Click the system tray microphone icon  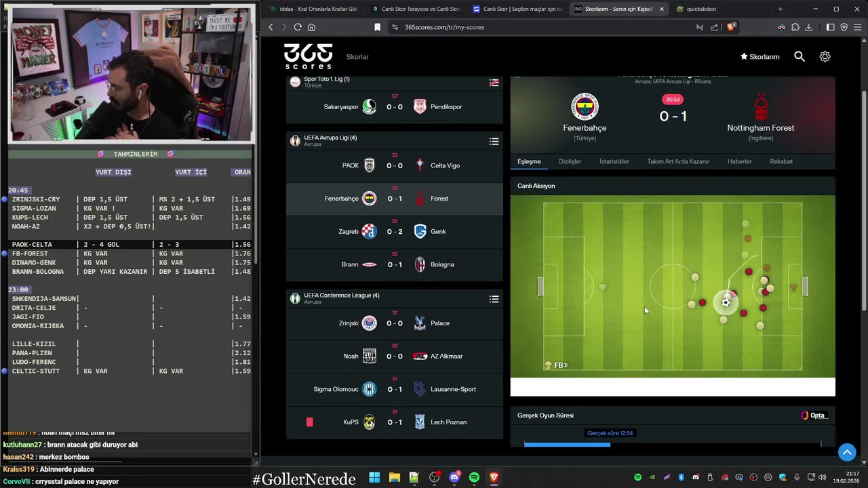797,477
